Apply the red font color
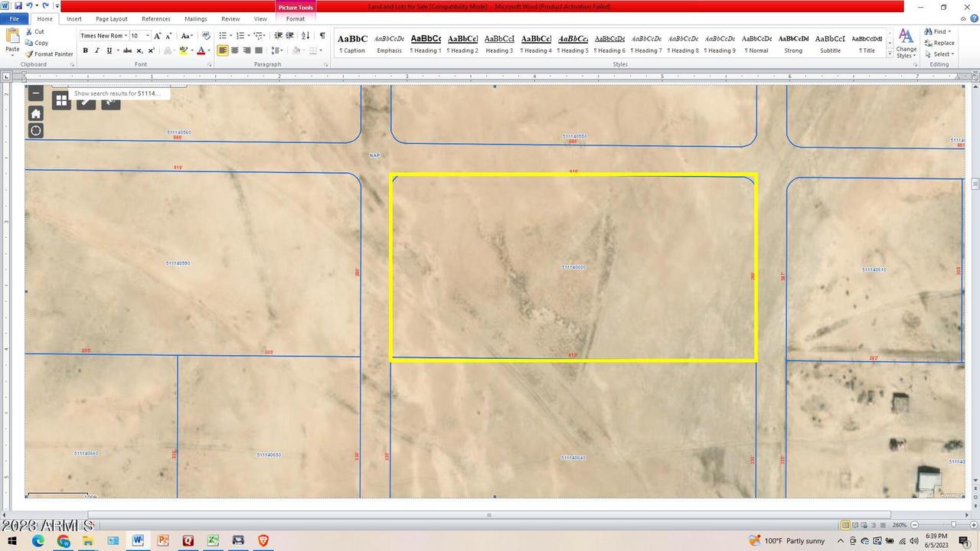Viewport: 980px width, 551px height. click(x=201, y=51)
